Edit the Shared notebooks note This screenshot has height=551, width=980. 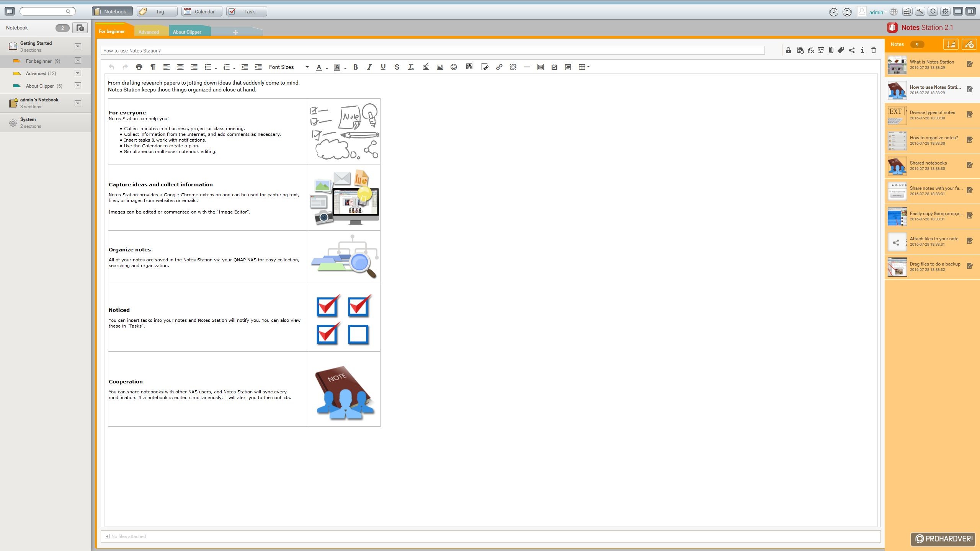[970, 165]
